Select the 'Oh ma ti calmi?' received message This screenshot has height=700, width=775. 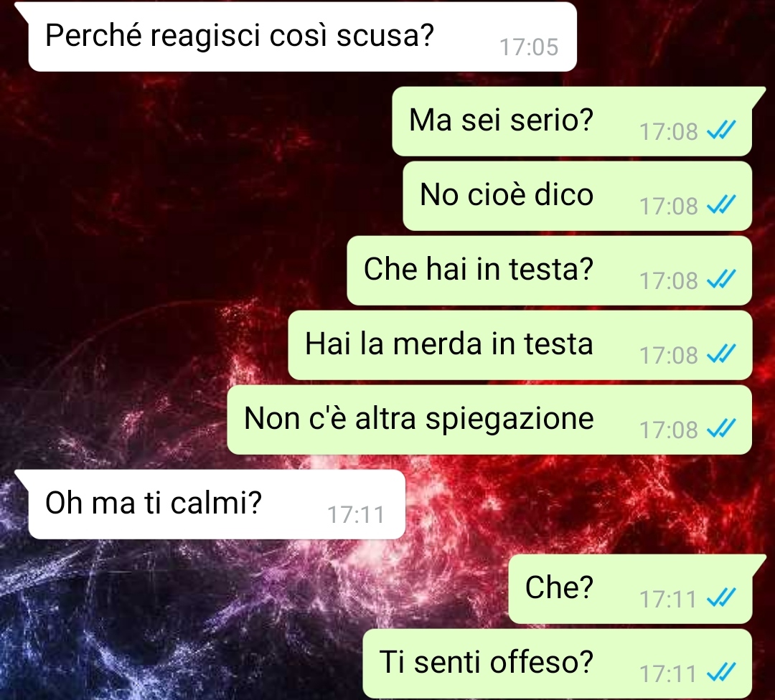click(217, 504)
